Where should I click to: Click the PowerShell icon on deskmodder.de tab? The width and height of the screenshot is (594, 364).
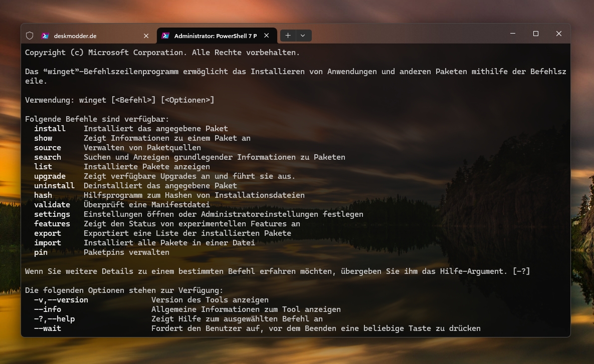click(x=46, y=36)
